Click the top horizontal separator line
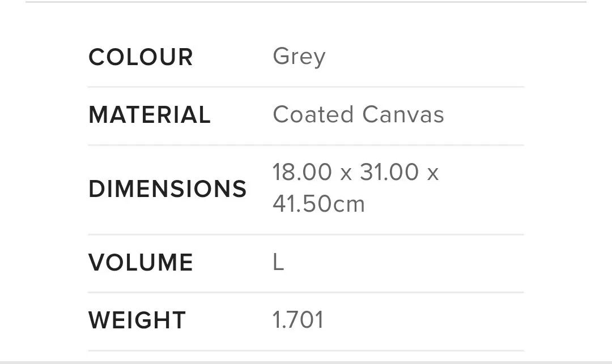612x364 pixels. coord(306,2)
